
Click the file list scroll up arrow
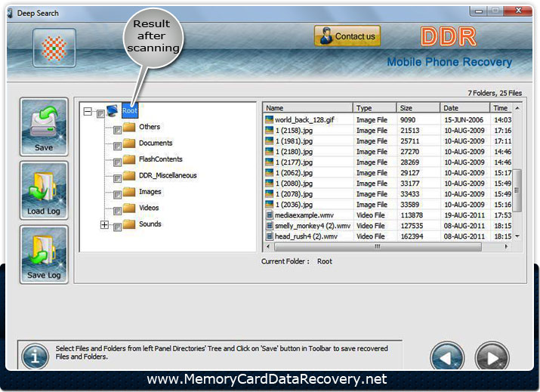pyautogui.click(x=517, y=108)
